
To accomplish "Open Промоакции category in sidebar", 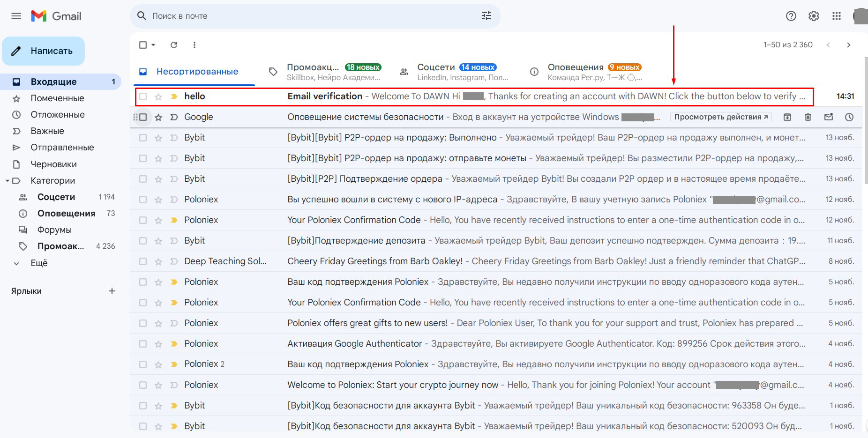I will coord(60,246).
